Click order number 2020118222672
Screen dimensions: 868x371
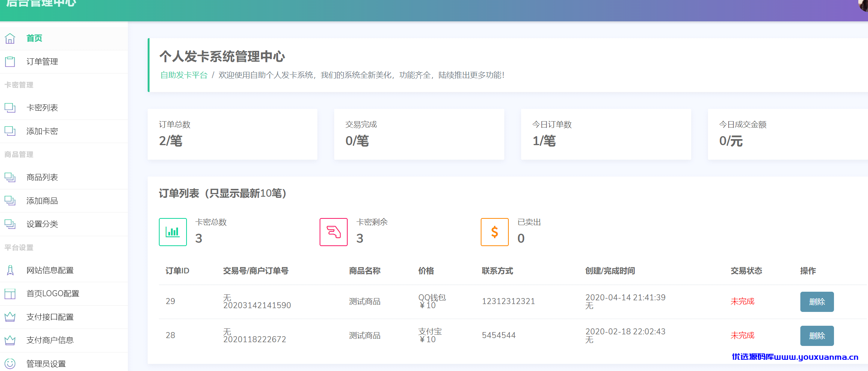pyautogui.click(x=255, y=340)
